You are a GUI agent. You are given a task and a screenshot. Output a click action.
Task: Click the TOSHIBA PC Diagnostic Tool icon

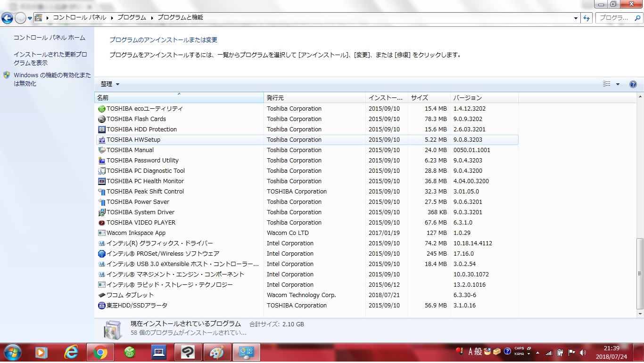click(x=102, y=171)
